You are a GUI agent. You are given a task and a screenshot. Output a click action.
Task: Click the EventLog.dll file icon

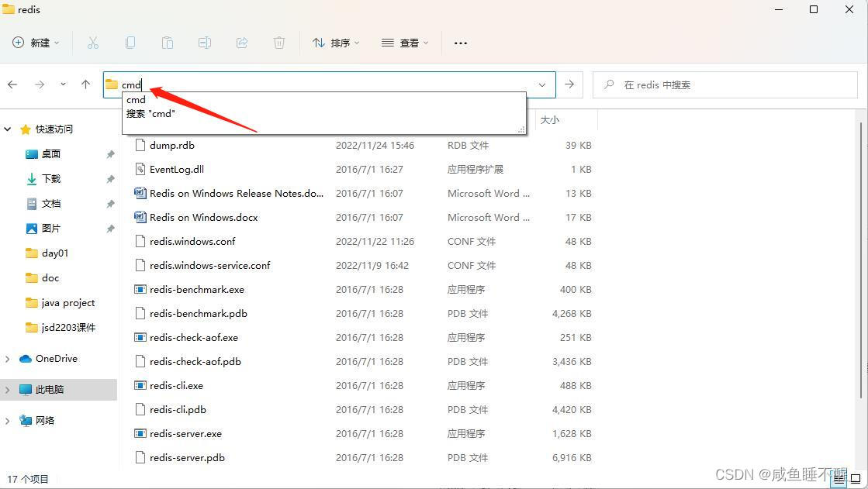(x=140, y=169)
